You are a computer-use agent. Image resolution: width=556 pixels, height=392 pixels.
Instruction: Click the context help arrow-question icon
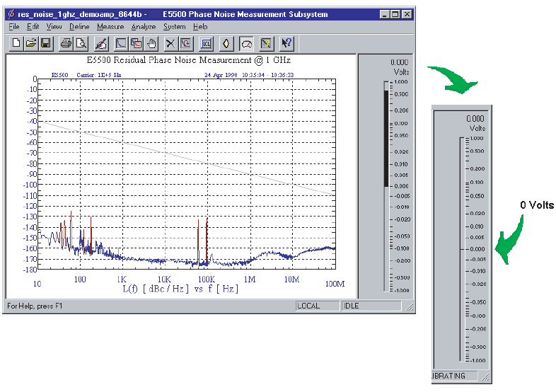pos(286,44)
